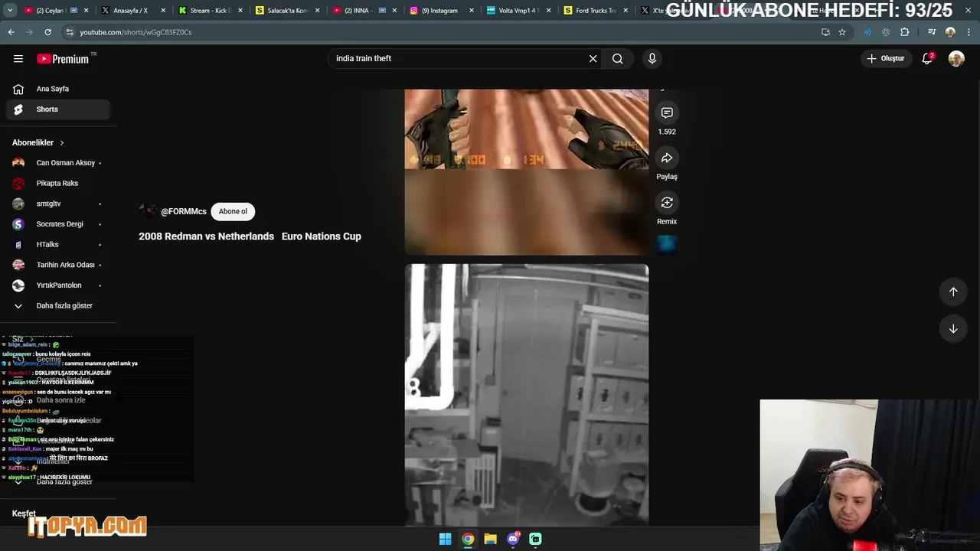Select Shorts in the sidebar
This screenshot has height=551, width=980.
point(58,109)
